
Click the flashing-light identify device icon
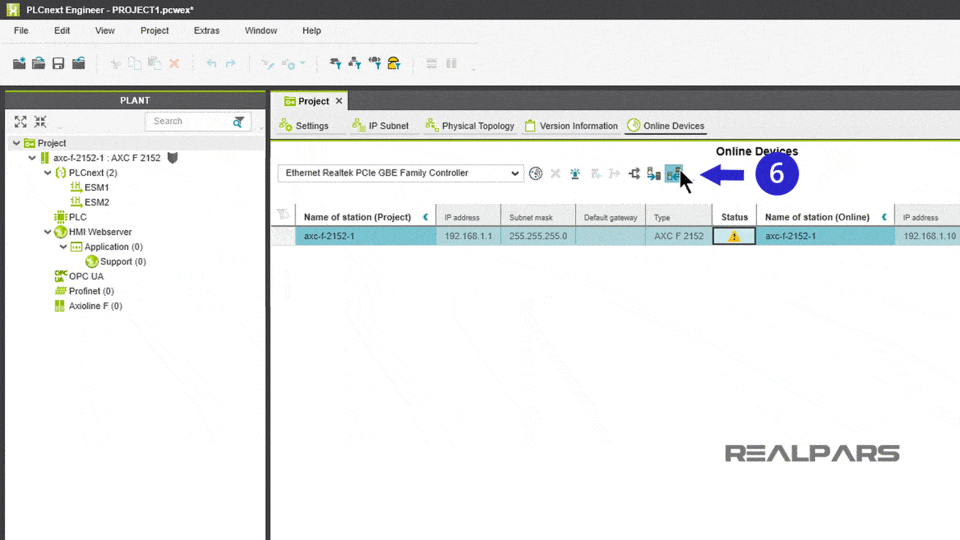pyautogui.click(x=575, y=174)
